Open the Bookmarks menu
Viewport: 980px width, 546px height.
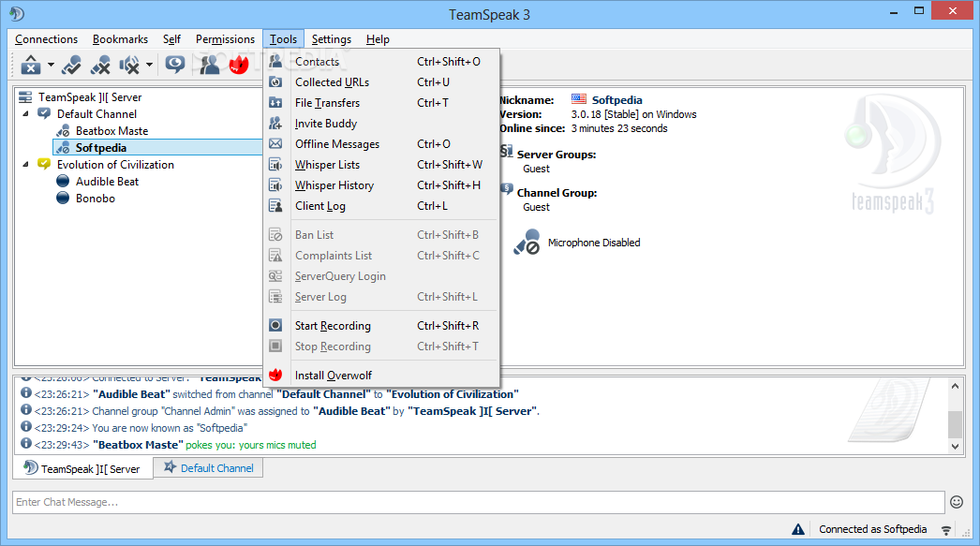120,39
